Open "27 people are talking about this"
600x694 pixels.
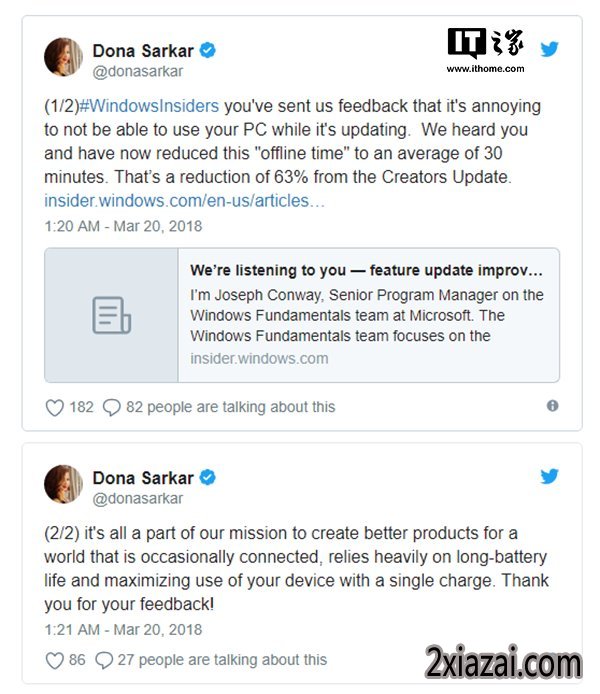pos(222,660)
